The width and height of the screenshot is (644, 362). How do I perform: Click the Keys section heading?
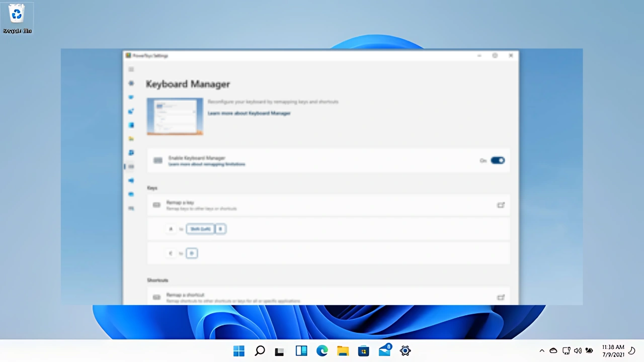click(x=152, y=188)
